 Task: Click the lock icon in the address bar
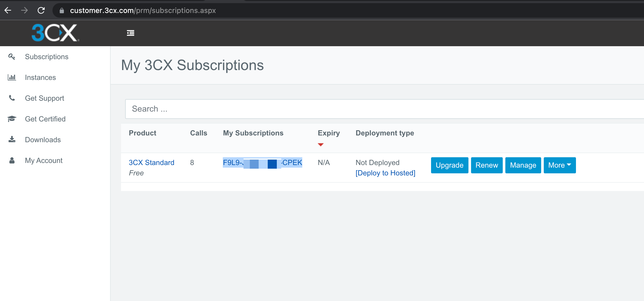coord(62,10)
